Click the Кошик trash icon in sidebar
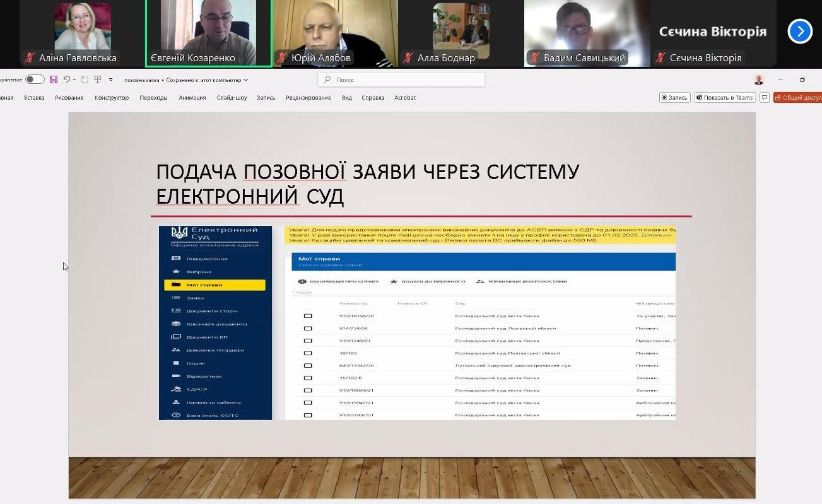The width and height of the screenshot is (822, 504). (x=176, y=363)
